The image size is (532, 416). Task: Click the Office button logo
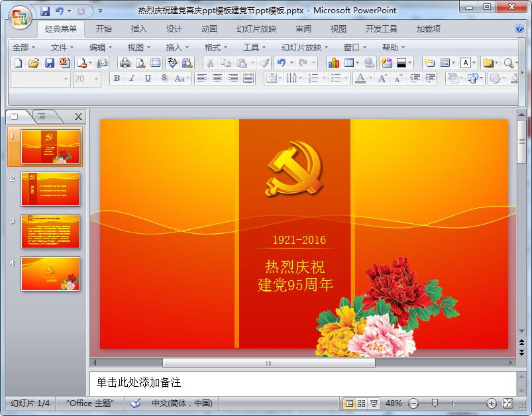click(x=20, y=17)
